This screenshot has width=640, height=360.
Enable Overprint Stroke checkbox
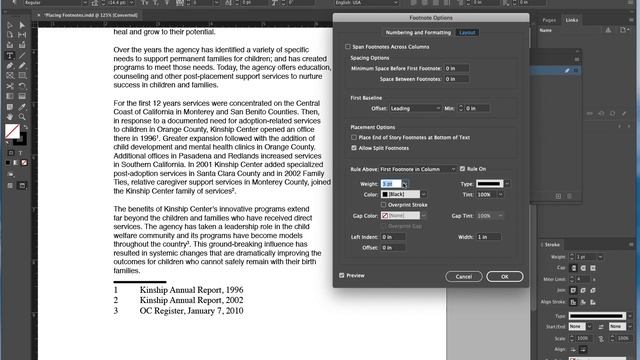coord(383,205)
